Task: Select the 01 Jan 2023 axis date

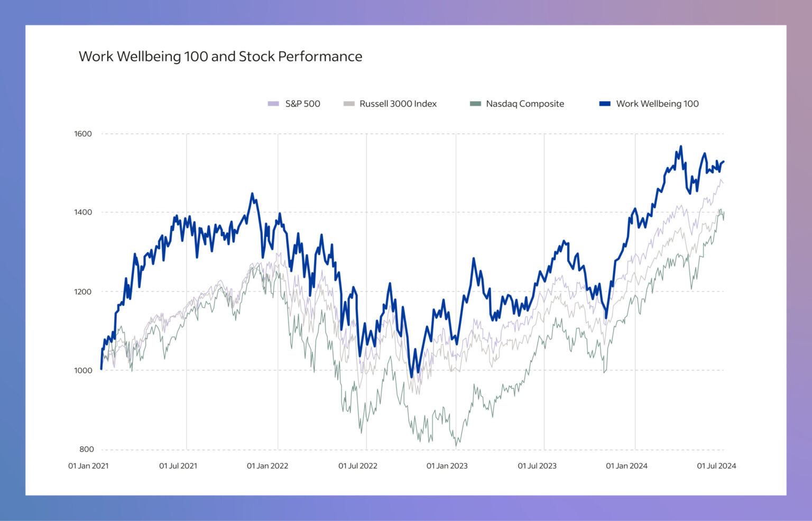Action: point(447,466)
